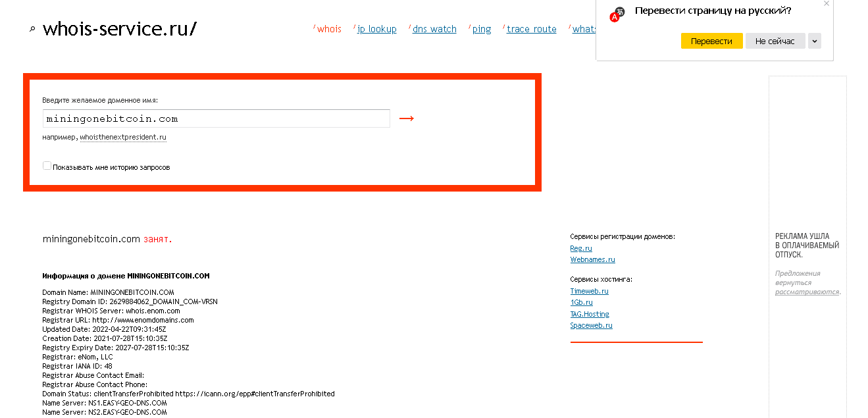Screen dimensions: 868x418
Task: Click the whois-service.ru/ site logo
Action: coord(119,29)
